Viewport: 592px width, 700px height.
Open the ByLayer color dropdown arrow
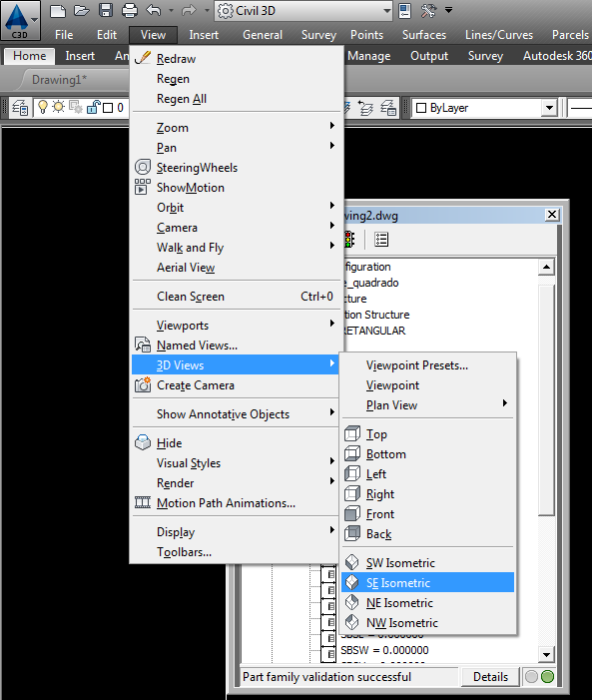pyautogui.click(x=549, y=108)
